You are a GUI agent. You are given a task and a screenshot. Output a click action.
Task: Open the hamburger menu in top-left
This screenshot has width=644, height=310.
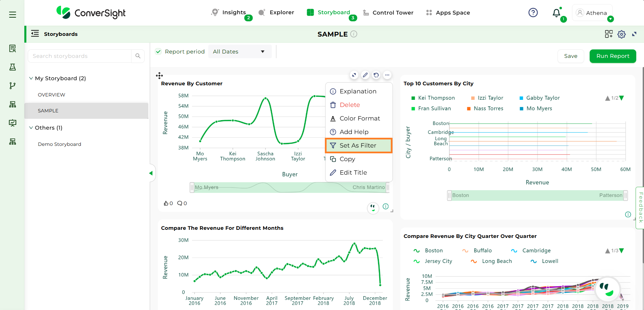[x=13, y=15]
